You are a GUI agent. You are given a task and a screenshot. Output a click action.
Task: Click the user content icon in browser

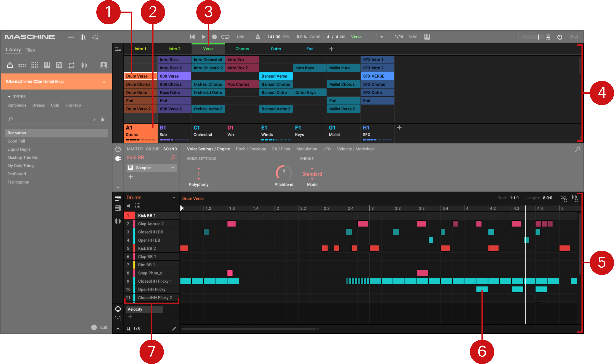pos(103,65)
